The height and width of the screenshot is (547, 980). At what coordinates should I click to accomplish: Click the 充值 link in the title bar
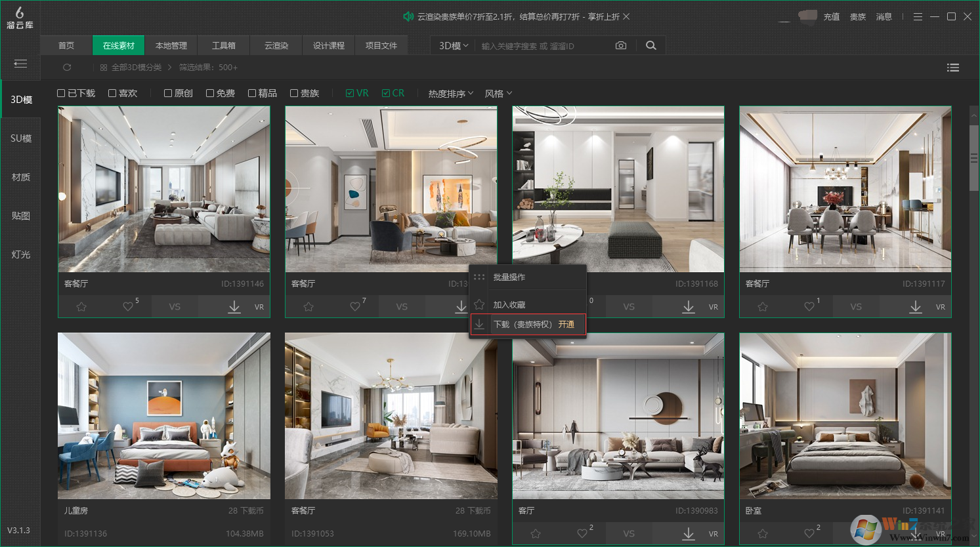832,16
